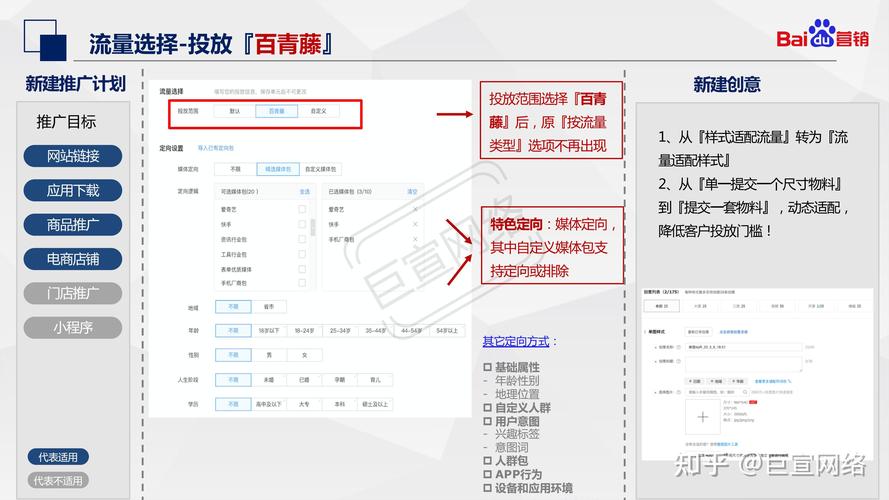
Task: Tick the 爱奇艺 checkbox in available media packs
Action: pos(302,209)
